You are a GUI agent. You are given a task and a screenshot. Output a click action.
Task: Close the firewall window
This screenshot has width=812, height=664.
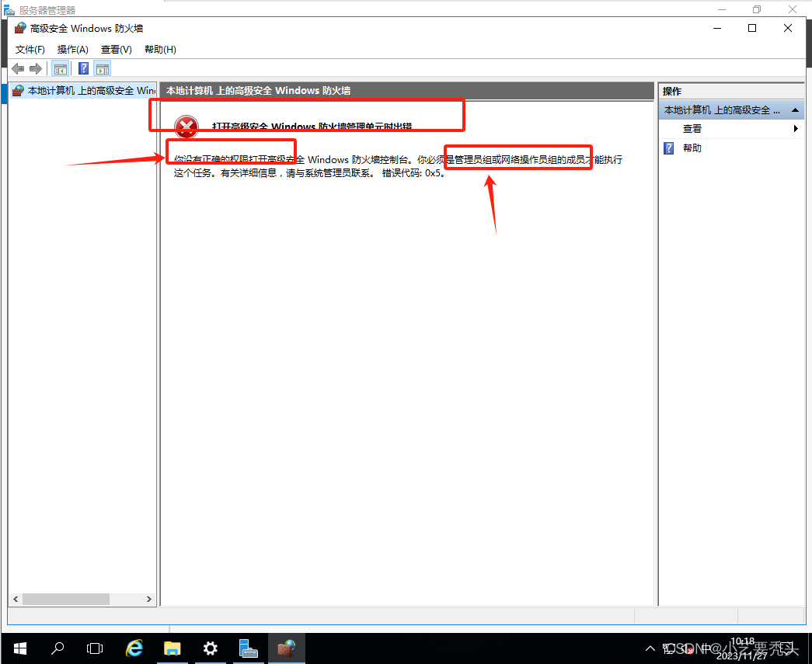(788, 28)
